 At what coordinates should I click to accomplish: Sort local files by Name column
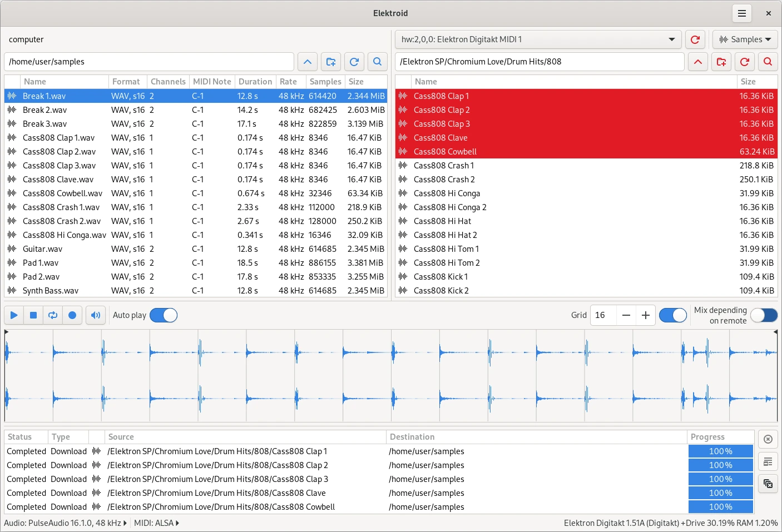pos(65,82)
